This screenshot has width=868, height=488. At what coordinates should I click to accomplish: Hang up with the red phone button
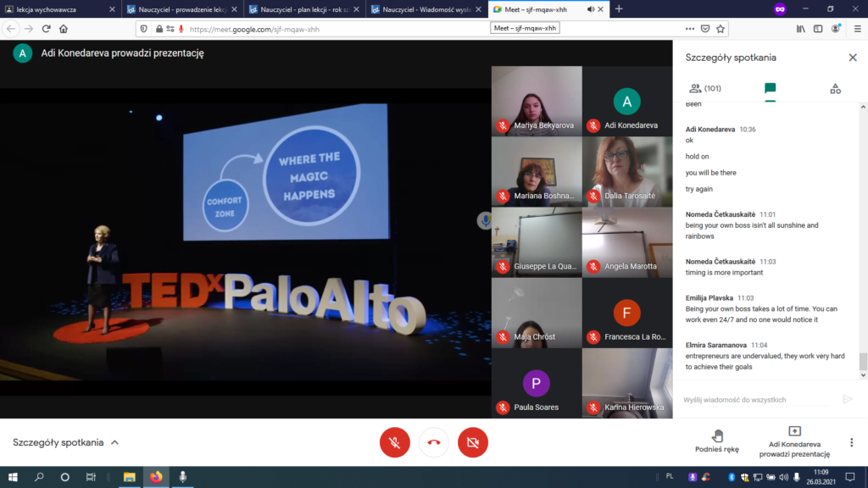[x=434, y=442]
